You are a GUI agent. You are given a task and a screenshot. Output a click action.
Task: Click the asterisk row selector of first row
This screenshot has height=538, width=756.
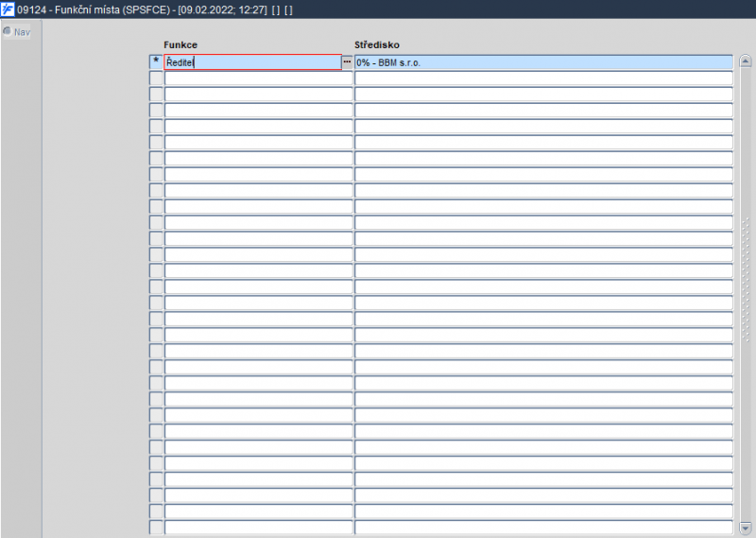click(x=156, y=61)
